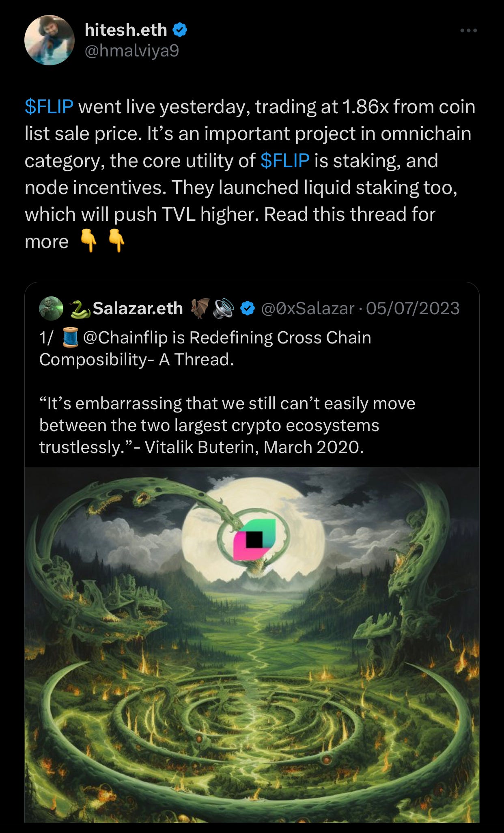This screenshot has height=833, width=504.
Task: Click the Salazar.eth display name
Action: coord(138,309)
